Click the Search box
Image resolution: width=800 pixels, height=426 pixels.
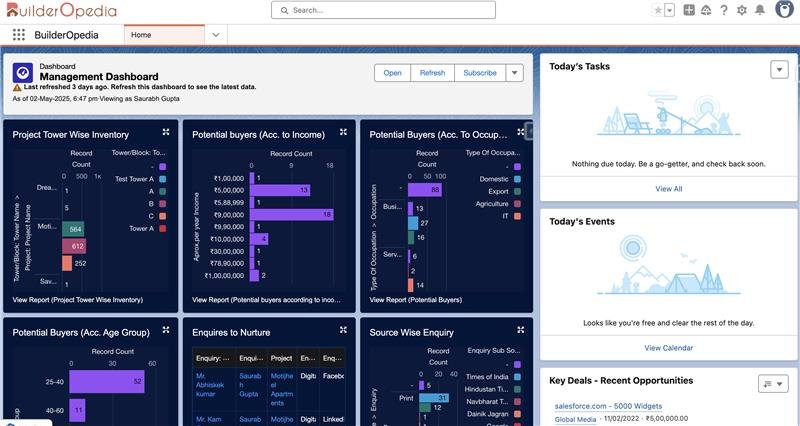[x=383, y=10]
